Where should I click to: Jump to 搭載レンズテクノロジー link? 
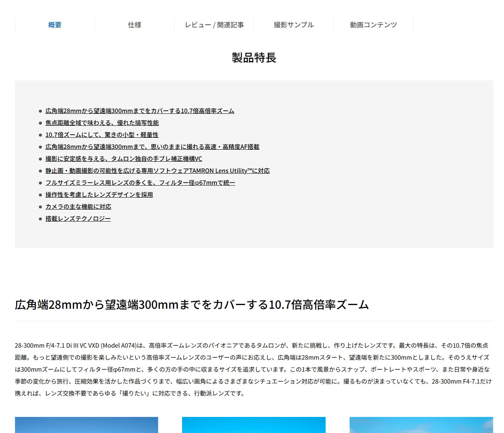click(x=78, y=219)
